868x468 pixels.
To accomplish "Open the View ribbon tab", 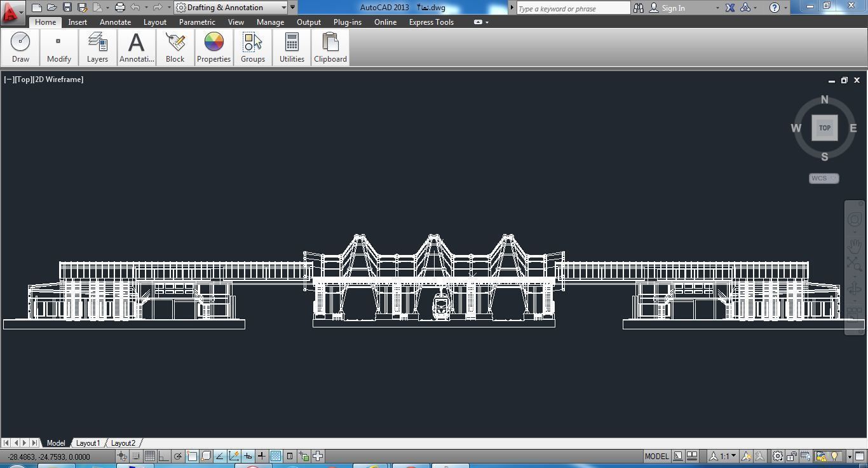I will 236,22.
